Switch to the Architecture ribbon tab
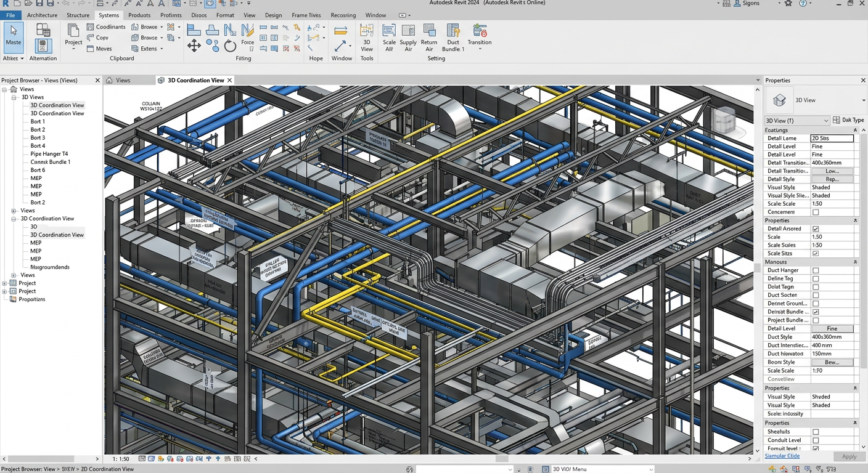This screenshot has width=868, height=473. [x=42, y=15]
